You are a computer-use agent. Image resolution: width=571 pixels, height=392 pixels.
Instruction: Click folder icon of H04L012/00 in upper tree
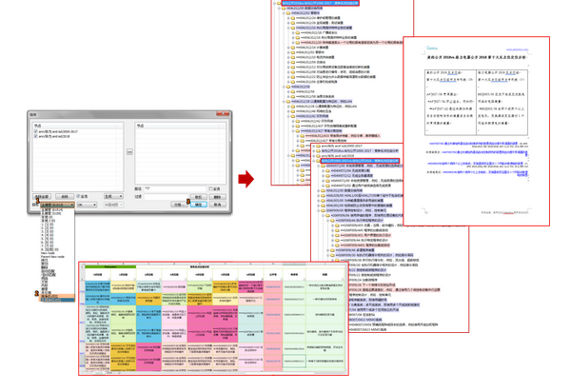pyautogui.click(x=284, y=8)
